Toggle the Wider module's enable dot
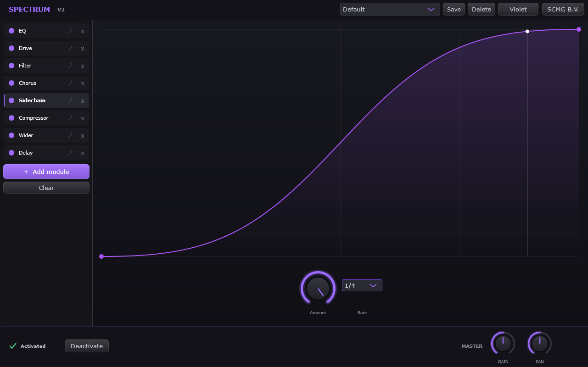This screenshot has height=367, width=588. point(11,135)
